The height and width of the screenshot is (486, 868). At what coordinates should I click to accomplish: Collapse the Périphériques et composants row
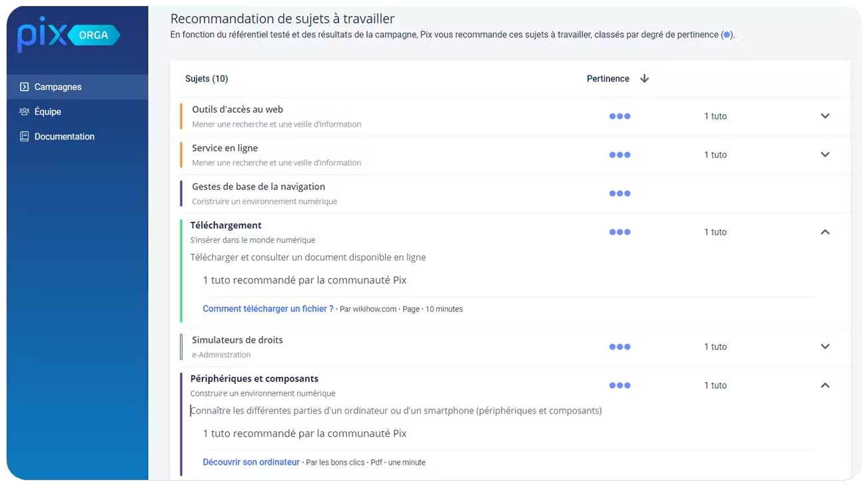[825, 385]
